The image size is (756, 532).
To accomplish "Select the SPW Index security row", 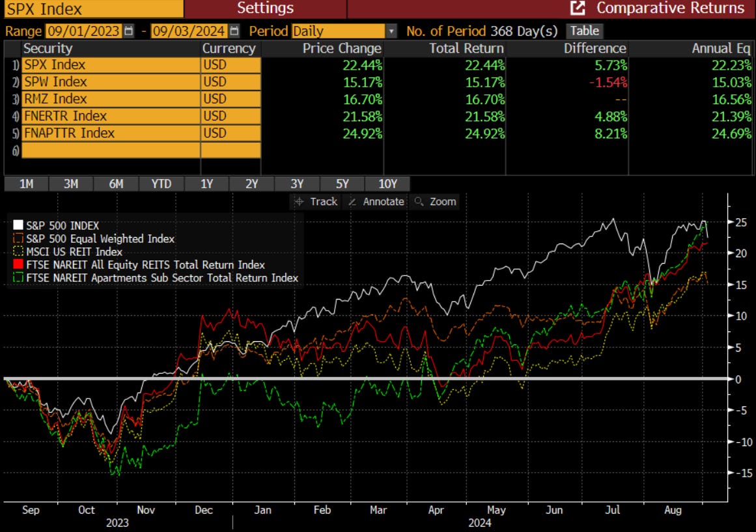I will (111, 82).
